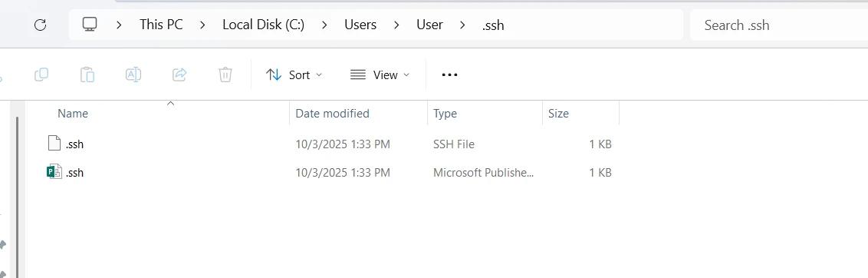Viewport: 868px width, 278px height.
Task: Open the See more three-dots menu
Action: 449,75
